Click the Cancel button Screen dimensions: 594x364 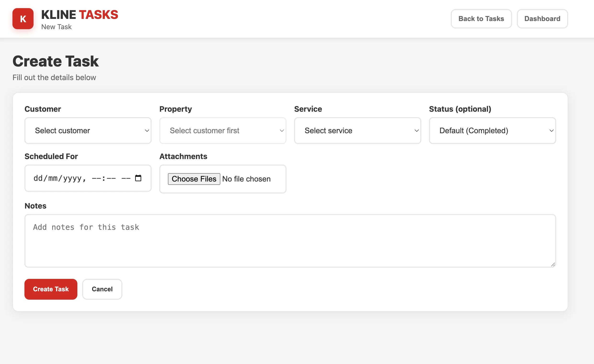[x=102, y=289]
